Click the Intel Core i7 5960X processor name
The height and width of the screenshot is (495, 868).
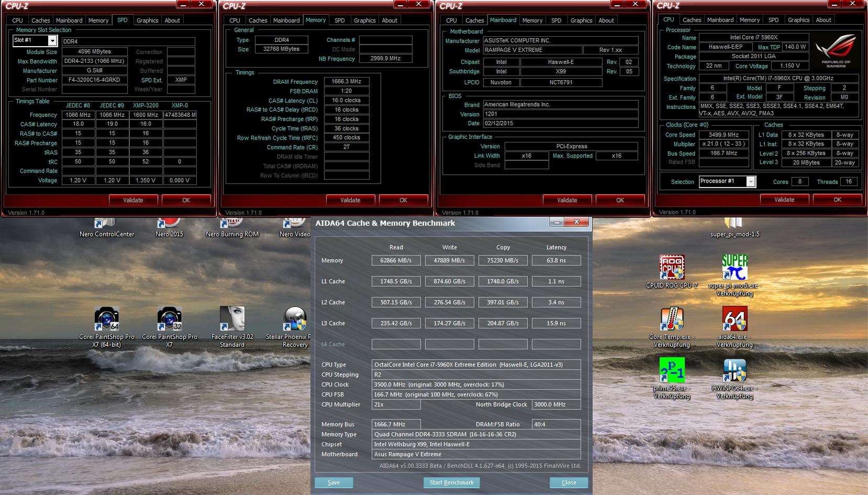click(x=754, y=37)
